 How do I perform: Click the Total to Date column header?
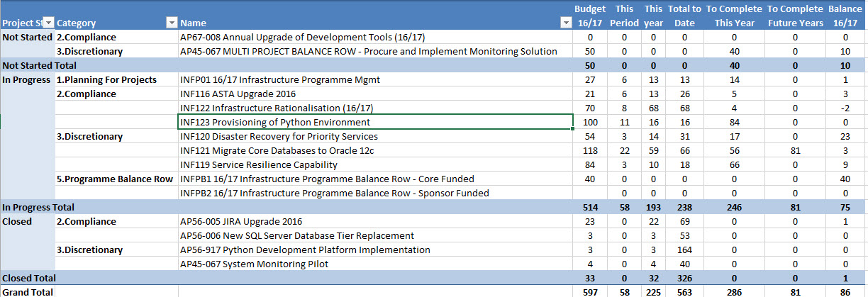tap(684, 16)
